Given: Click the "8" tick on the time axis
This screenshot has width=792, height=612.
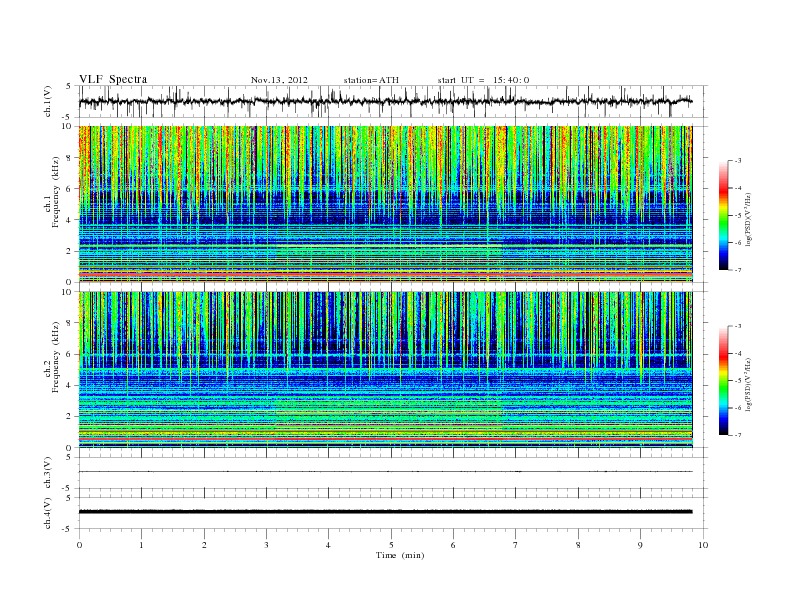Looking at the screenshot, I should (x=578, y=545).
